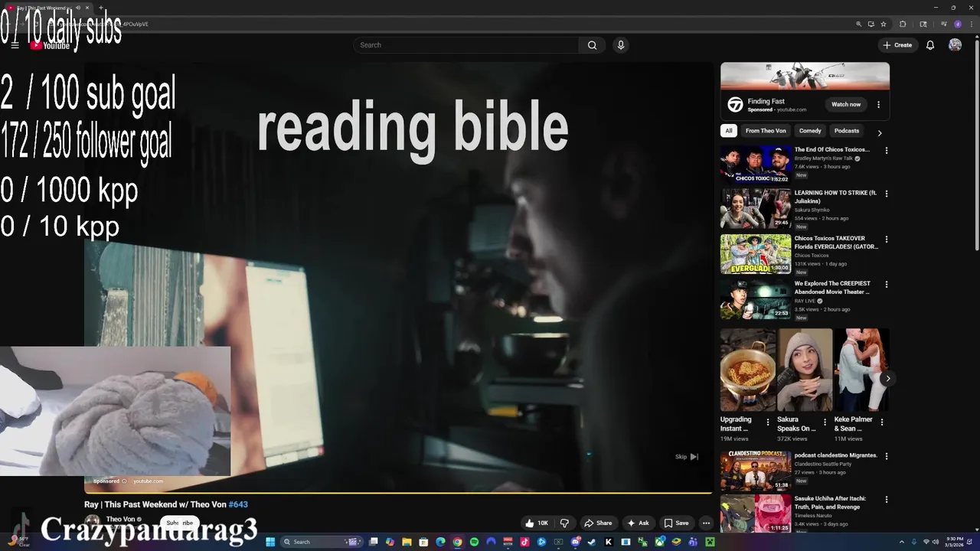This screenshot has height=551, width=980.
Task: Save the video to a playlist
Action: (676, 523)
